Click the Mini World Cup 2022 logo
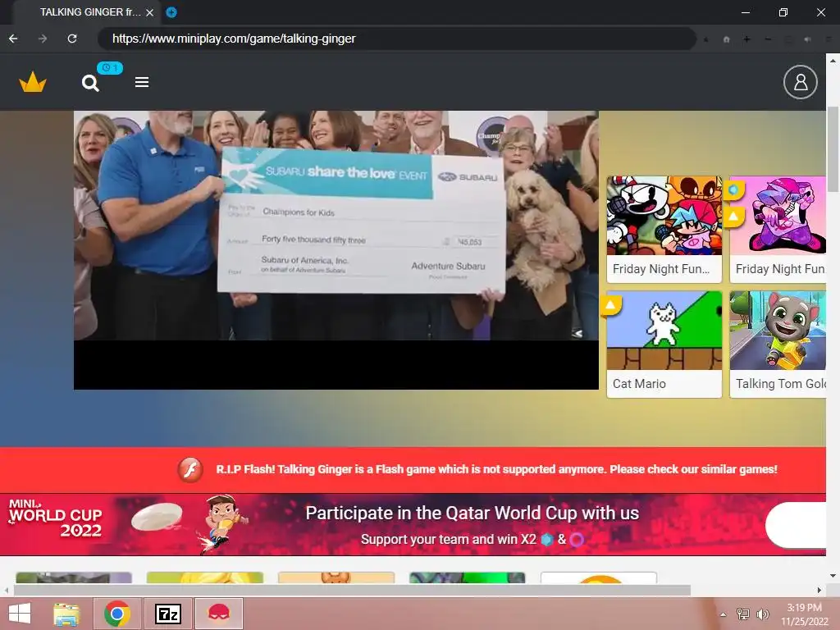The image size is (840, 630). [56, 518]
